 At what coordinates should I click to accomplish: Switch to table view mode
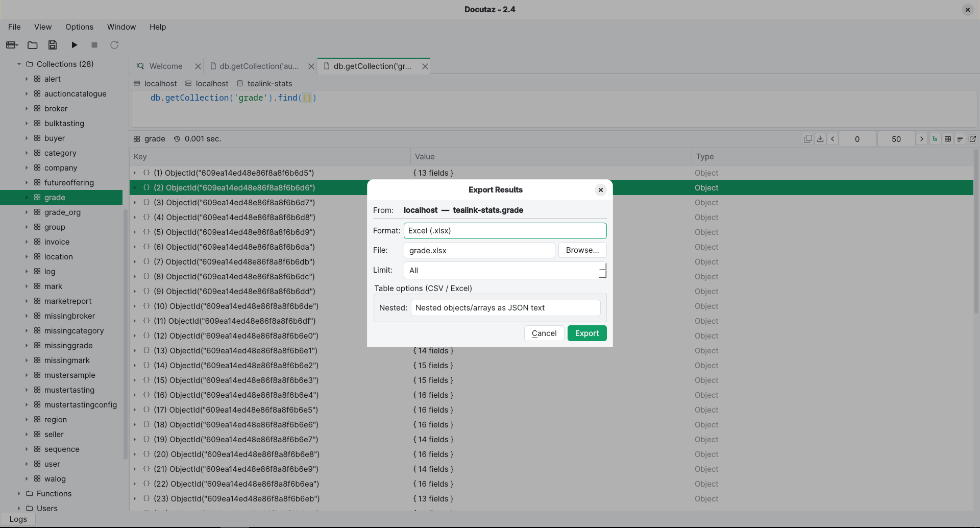click(x=948, y=139)
